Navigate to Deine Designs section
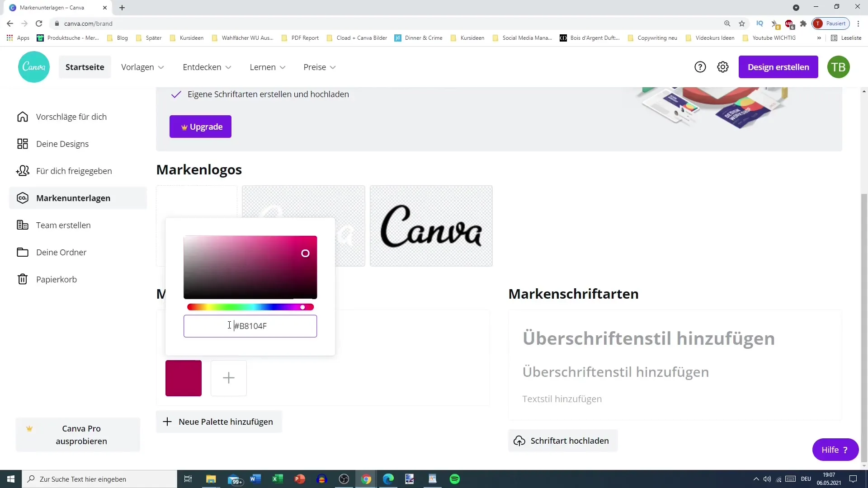The height and width of the screenshot is (488, 868). (x=62, y=144)
